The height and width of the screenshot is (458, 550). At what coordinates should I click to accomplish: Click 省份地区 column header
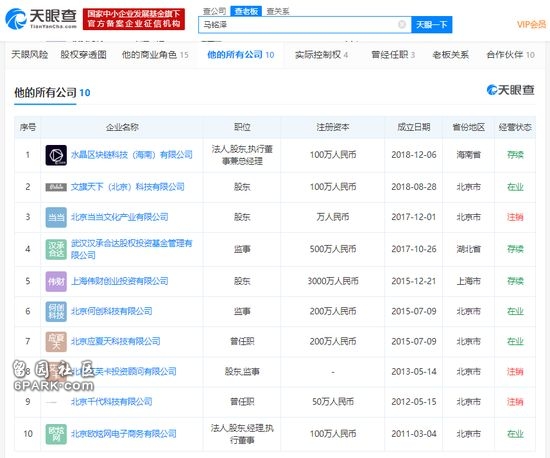pyautogui.click(x=469, y=127)
